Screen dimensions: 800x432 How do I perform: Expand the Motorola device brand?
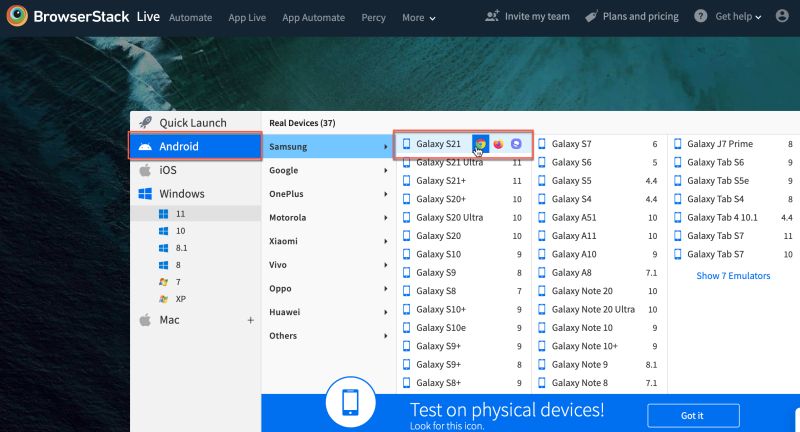328,217
